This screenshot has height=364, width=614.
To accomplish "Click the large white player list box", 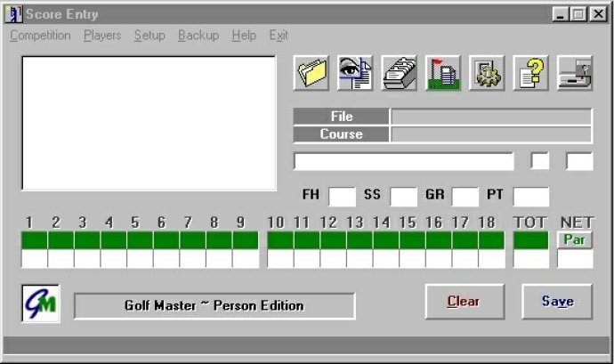I will (149, 123).
